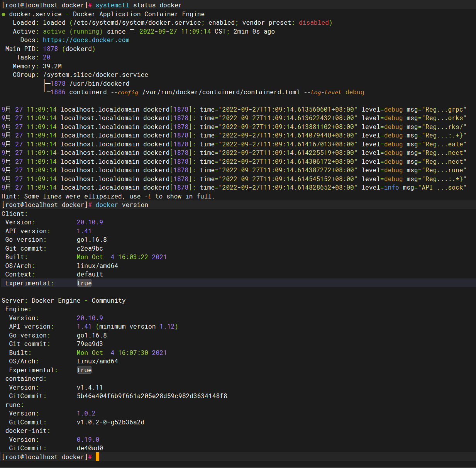Screen dimensions: 476x468
Task: Select the 'docker version' command text
Action: (122, 205)
